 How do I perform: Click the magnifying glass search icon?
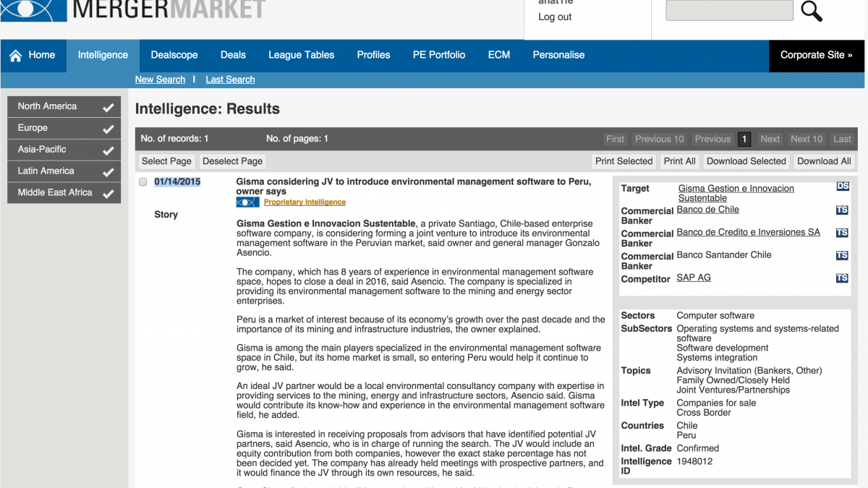click(812, 10)
